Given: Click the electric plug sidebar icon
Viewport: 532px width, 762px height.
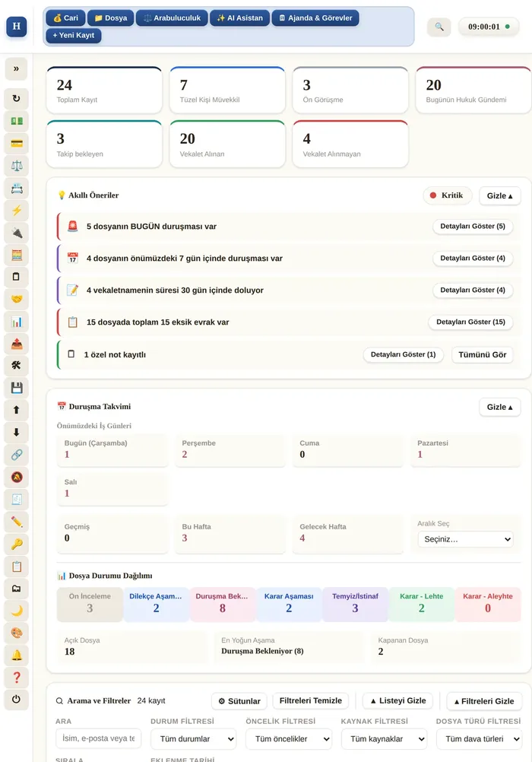Looking at the screenshot, I should [x=17, y=233].
